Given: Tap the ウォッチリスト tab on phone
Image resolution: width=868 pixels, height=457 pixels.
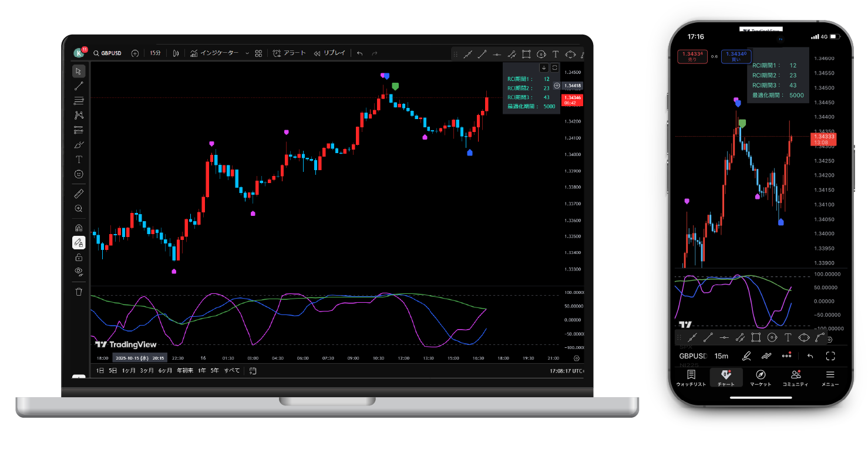Looking at the screenshot, I should [691, 378].
